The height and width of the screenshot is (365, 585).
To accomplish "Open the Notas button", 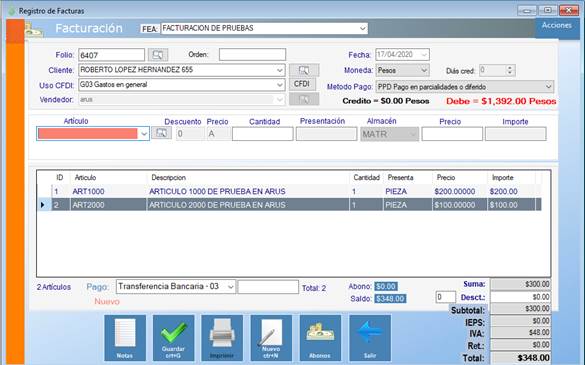I will click(x=125, y=338).
